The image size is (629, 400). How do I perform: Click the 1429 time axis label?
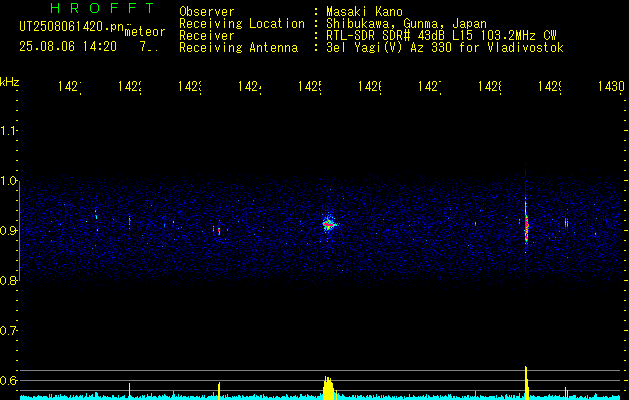click(x=550, y=87)
